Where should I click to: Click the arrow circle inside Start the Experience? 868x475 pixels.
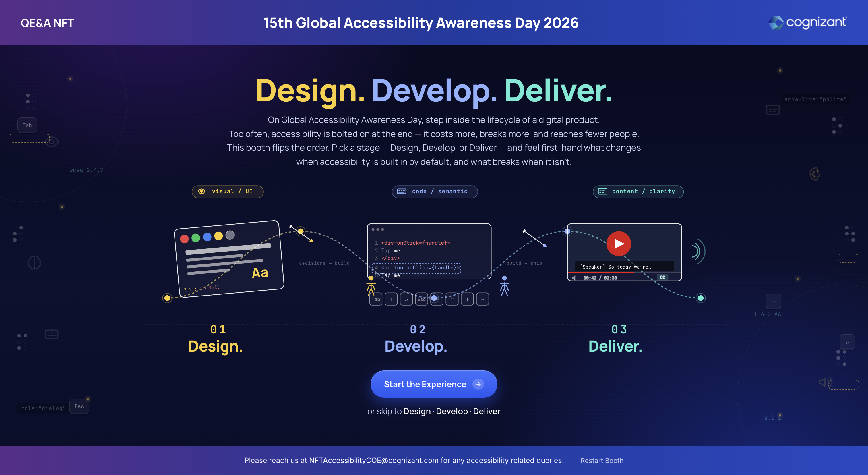pyautogui.click(x=478, y=384)
